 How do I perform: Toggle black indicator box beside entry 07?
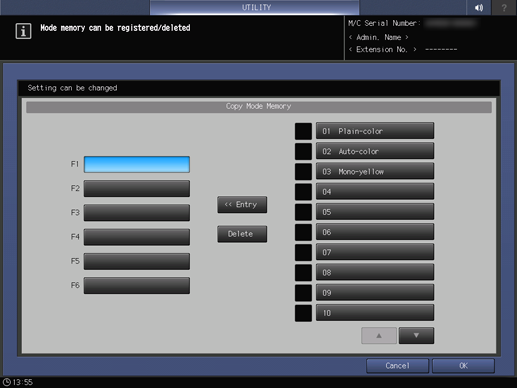pyautogui.click(x=303, y=252)
